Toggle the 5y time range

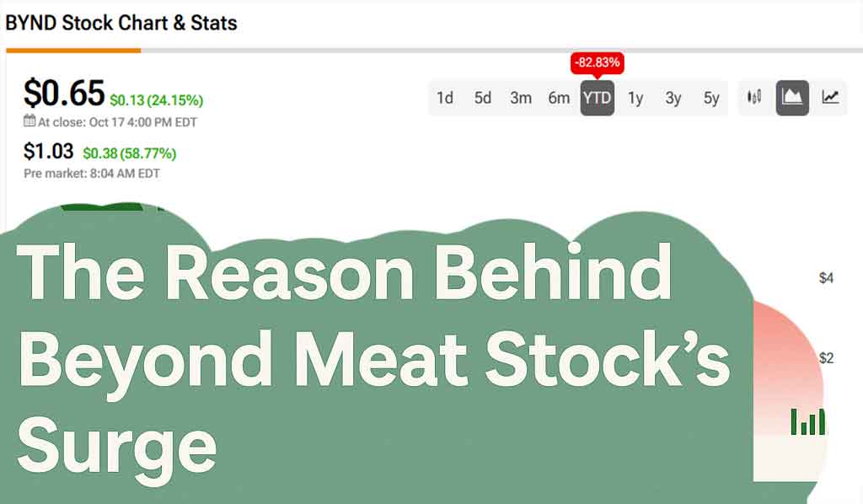(x=710, y=98)
